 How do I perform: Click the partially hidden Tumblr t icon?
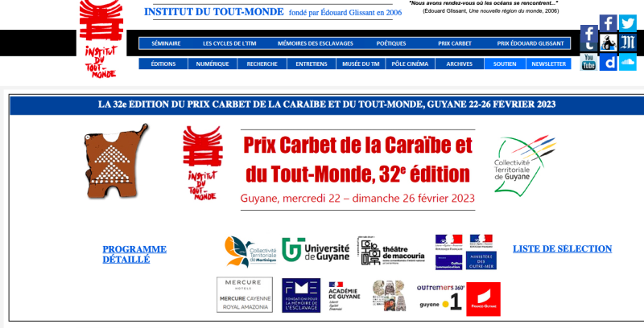point(589,47)
